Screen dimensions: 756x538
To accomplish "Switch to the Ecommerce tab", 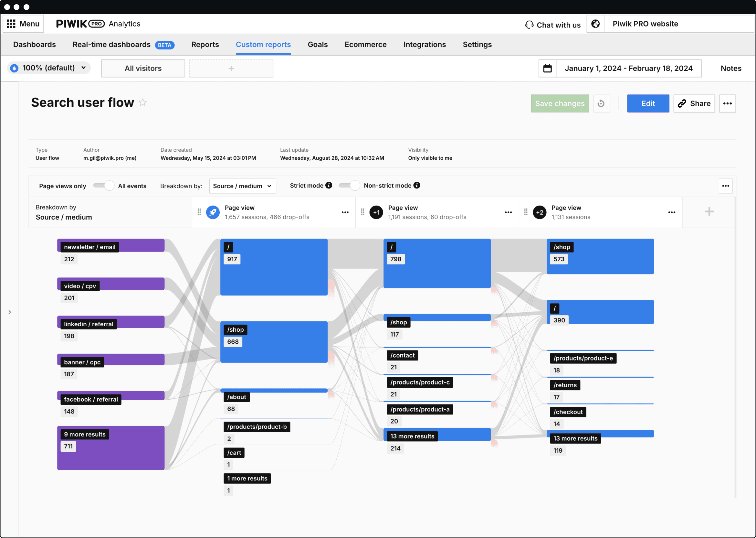I will (366, 44).
